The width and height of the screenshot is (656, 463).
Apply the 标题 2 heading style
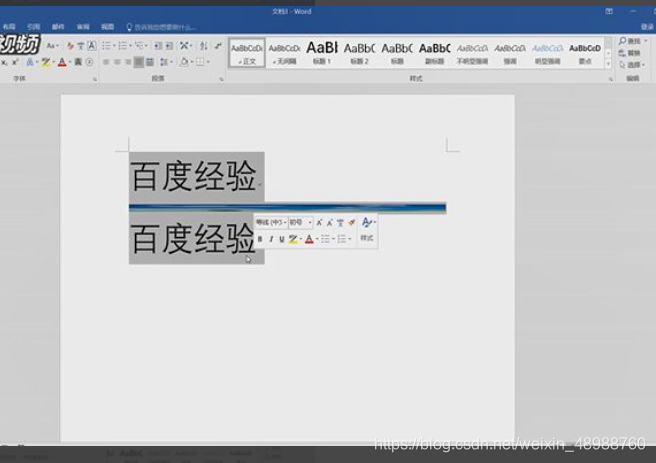pyautogui.click(x=359, y=53)
